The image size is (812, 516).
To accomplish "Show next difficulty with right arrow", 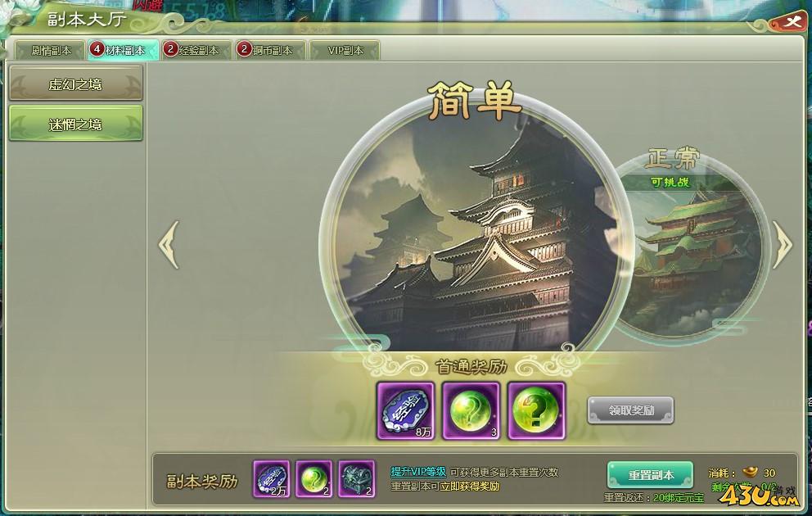I will (x=783, y=245).
